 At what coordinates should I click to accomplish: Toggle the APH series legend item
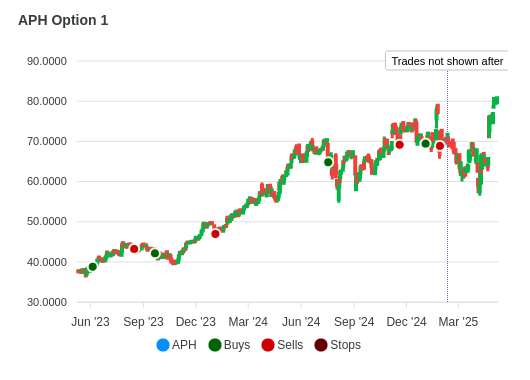click(176, 345)
